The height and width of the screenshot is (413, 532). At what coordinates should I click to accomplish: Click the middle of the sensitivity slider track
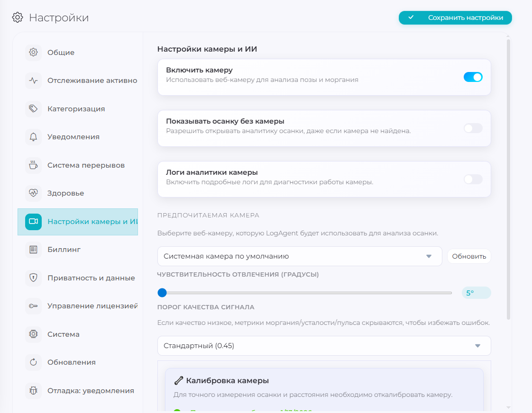[305, 293]
